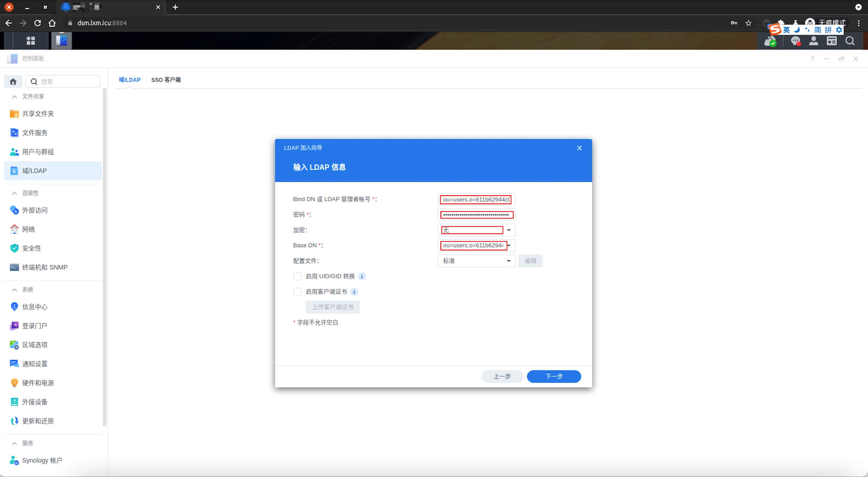Go to control panel home icon

click(x=13, y=82)
